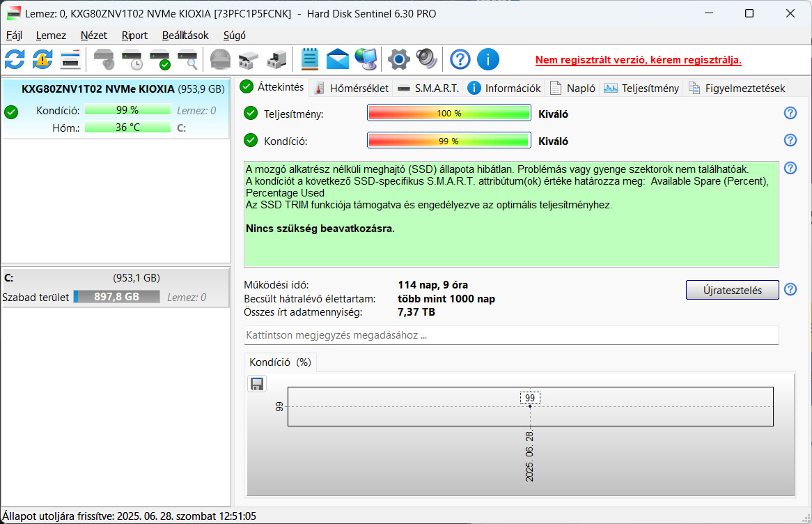Switch to the Figyelmeztetések tab
812x524 pixels.
click(x=736, y=88)
